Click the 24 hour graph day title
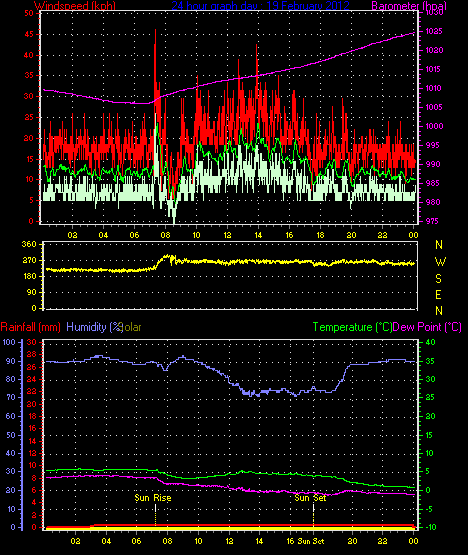This screenshot has height=555, width=468. click(x=261, y=6)
